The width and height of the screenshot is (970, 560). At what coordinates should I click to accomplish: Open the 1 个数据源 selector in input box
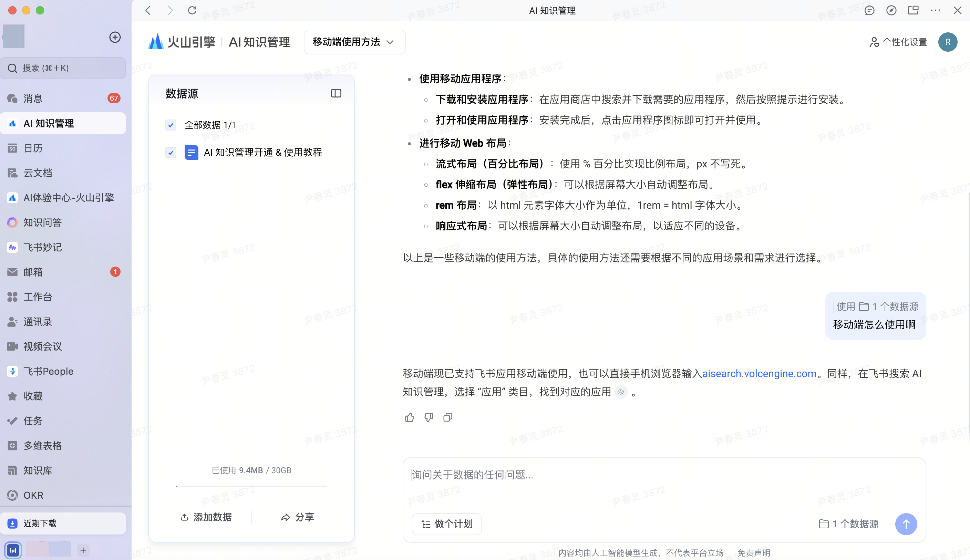[x=848, y=524]
